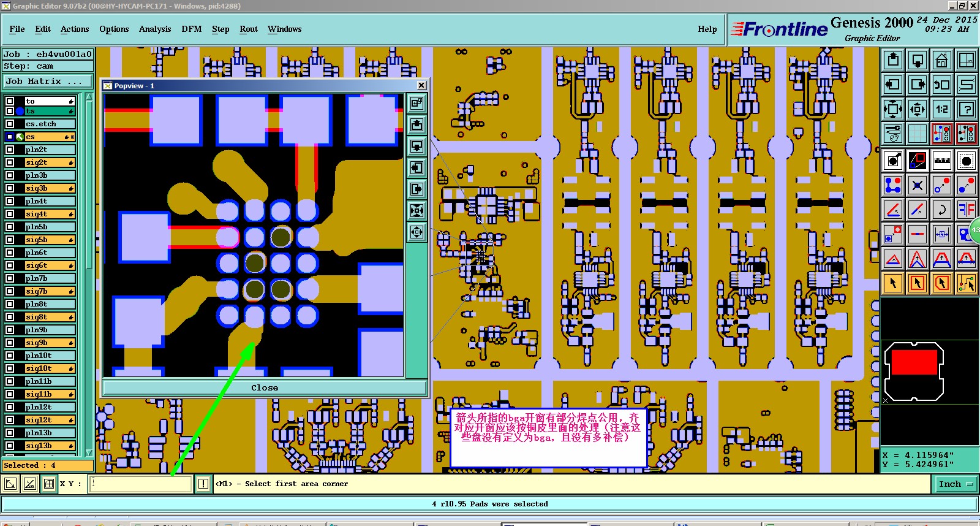980x526 pixels.
Task: Click the pan right icon in main toolbar
Action: 918,85
